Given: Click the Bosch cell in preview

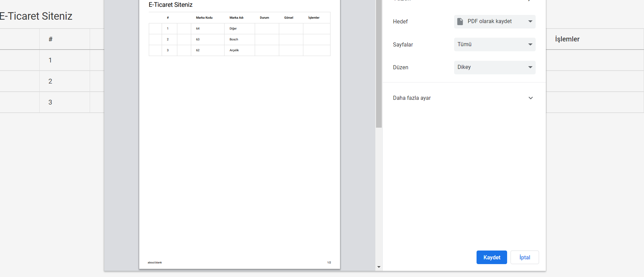Looking at the screenshot, I should coord(234,39).
